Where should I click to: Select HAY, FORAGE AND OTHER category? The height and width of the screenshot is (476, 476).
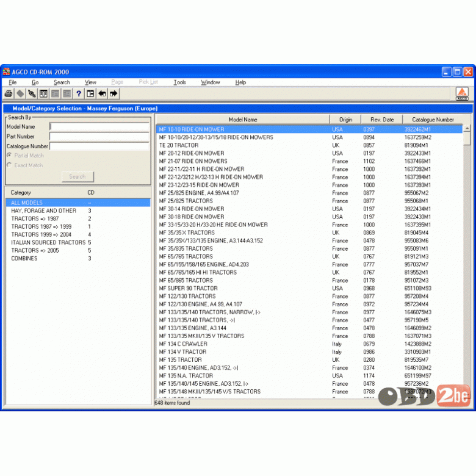coord(78,211)
